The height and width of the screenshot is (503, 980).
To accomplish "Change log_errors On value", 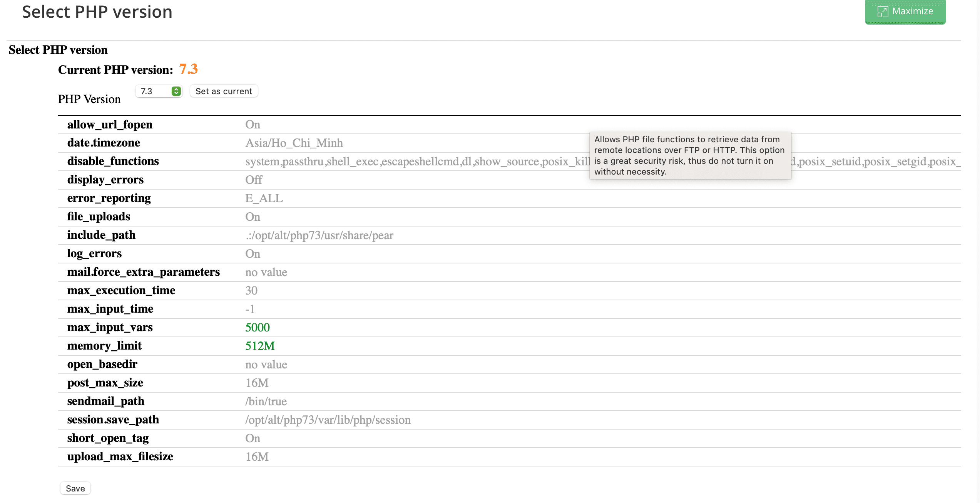I will [253, 253].
